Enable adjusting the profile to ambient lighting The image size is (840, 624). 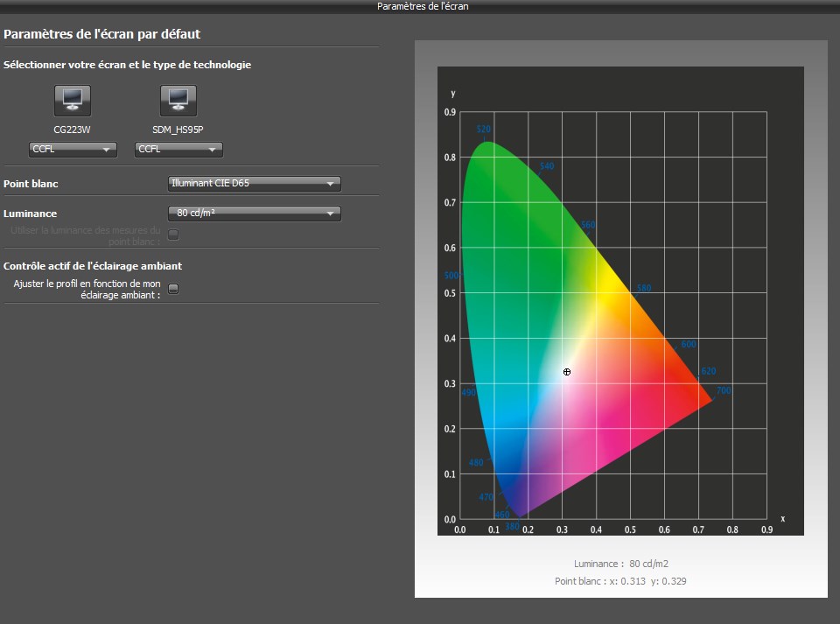tap(173, 289)
